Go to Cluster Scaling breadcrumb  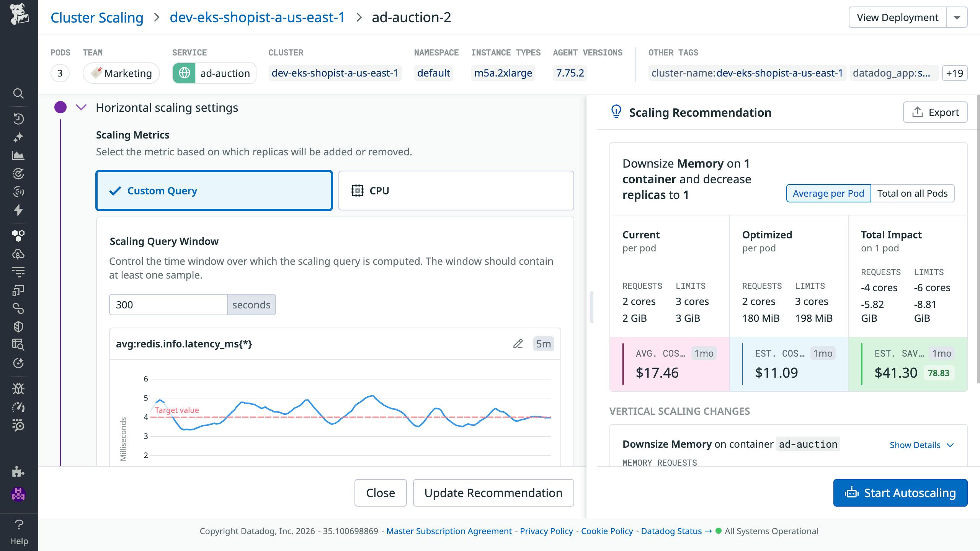(97, 18)
